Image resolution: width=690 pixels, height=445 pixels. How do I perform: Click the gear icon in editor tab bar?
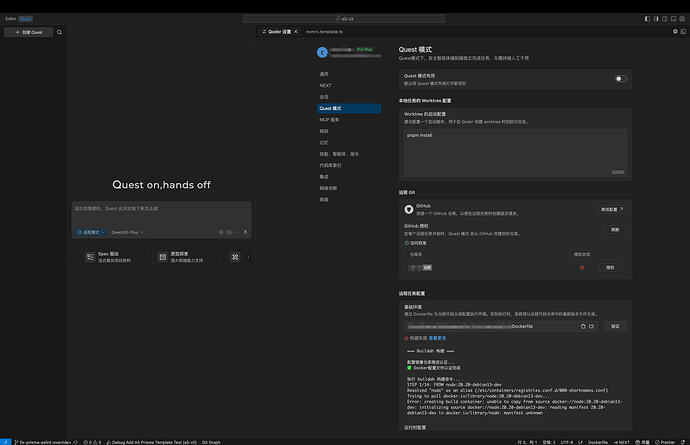[675, 32]
